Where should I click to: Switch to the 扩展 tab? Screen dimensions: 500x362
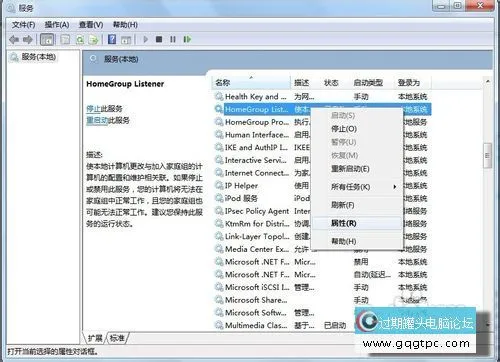point(95,338)
